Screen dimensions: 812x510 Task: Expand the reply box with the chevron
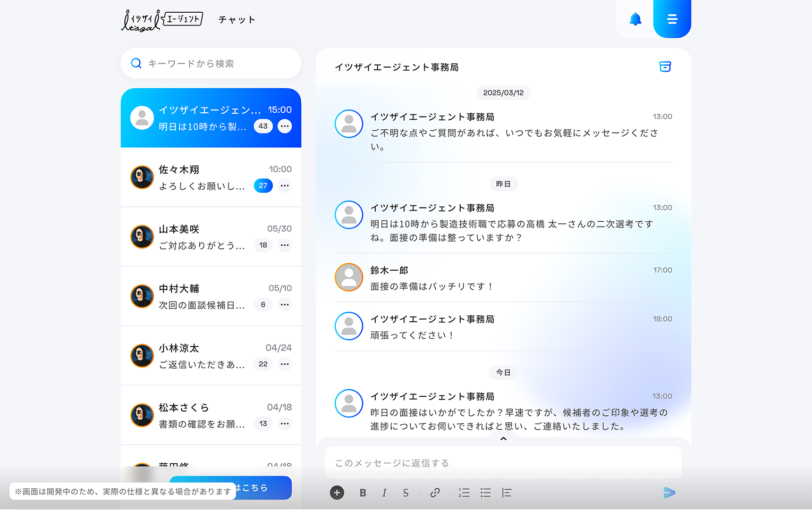coord(503,439)
